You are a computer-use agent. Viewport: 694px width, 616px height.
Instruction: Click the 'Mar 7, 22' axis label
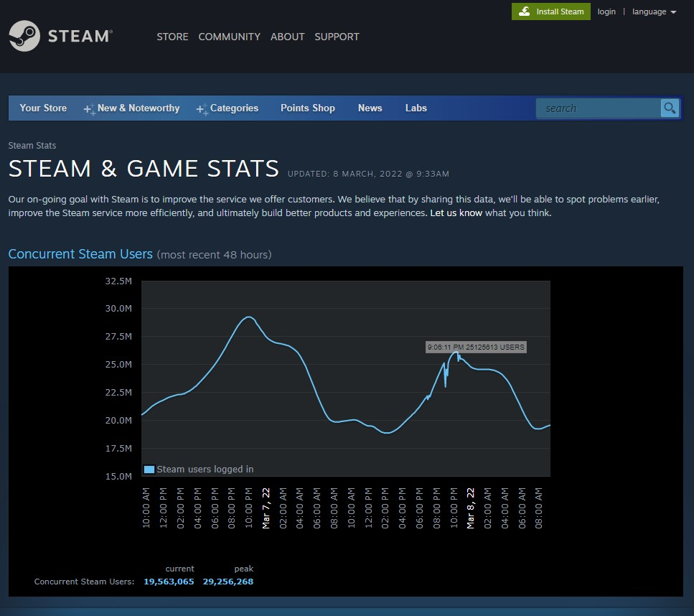coord(266,508)
